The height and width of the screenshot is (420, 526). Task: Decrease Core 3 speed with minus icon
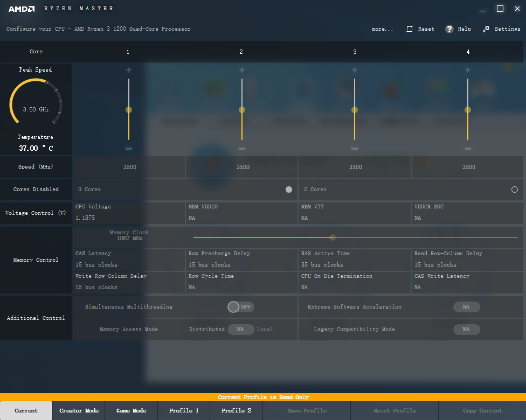(x=355, y=149)
